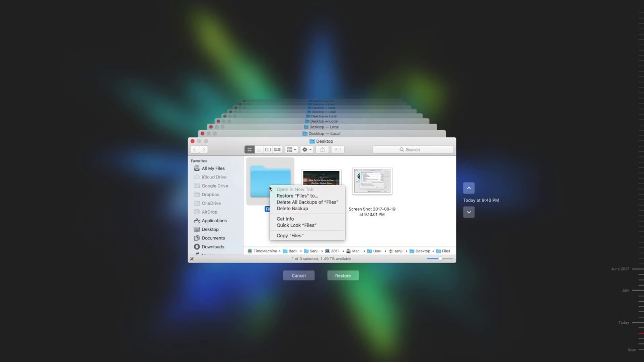Click the Cancel button
Screen dimensions: 644x362
[x=298, y=275]
